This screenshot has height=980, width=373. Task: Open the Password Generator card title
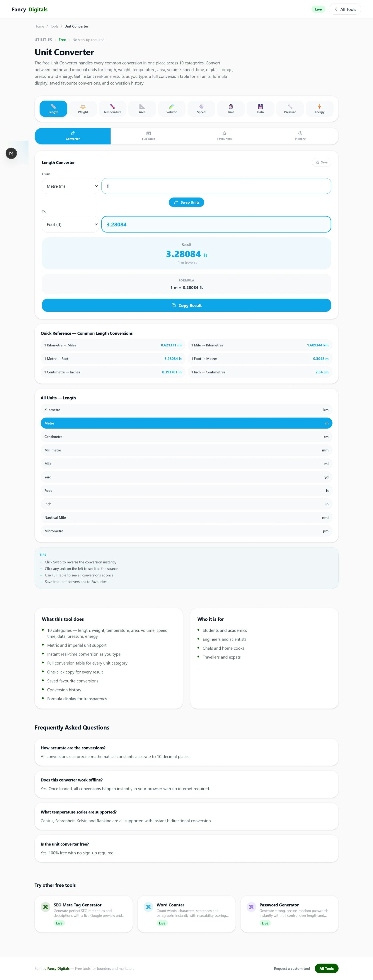click(x=279, y=905)
